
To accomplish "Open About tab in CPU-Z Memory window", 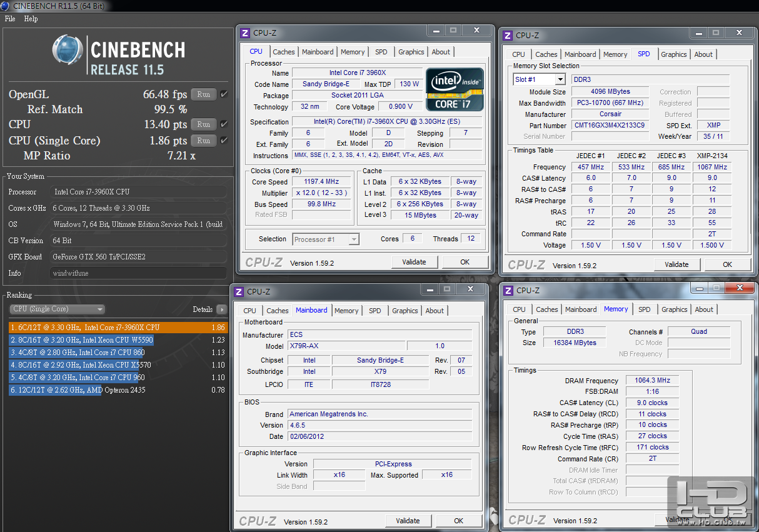I will 704,309.
